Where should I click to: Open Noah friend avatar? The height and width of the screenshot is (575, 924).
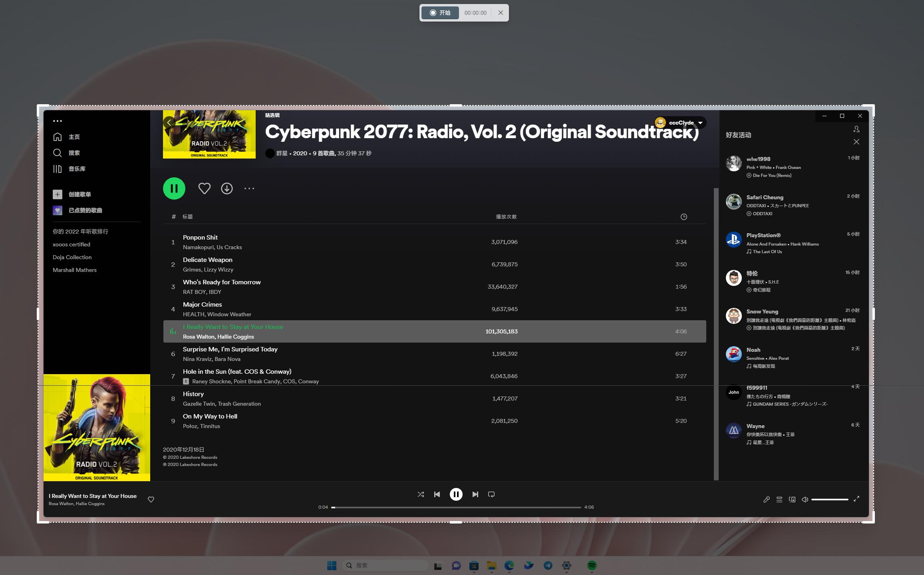(734, 354)
